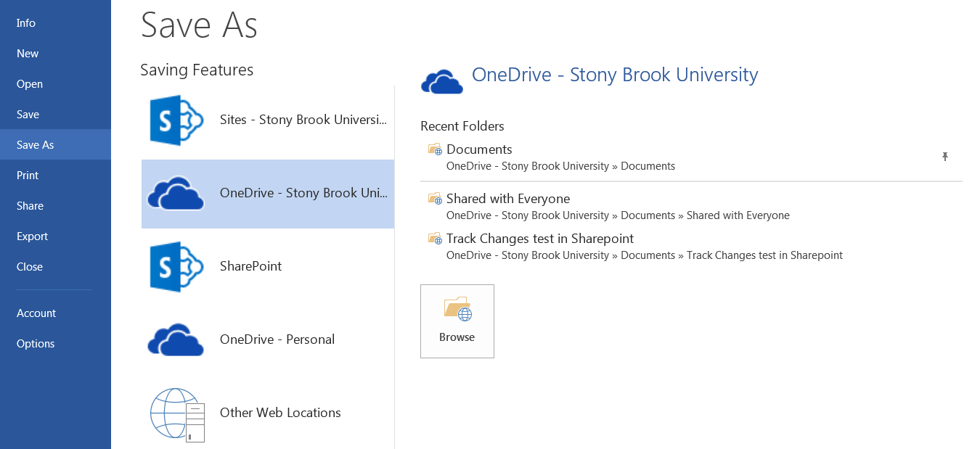980x449 pixels.
Task: Click the Sites SharePoint icon
Action: 176,120
